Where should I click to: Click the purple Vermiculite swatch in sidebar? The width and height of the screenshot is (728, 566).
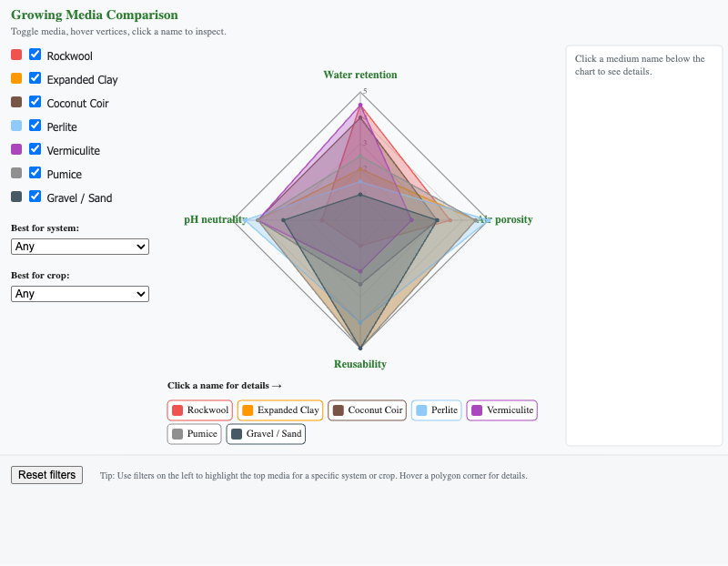[16, 149]
